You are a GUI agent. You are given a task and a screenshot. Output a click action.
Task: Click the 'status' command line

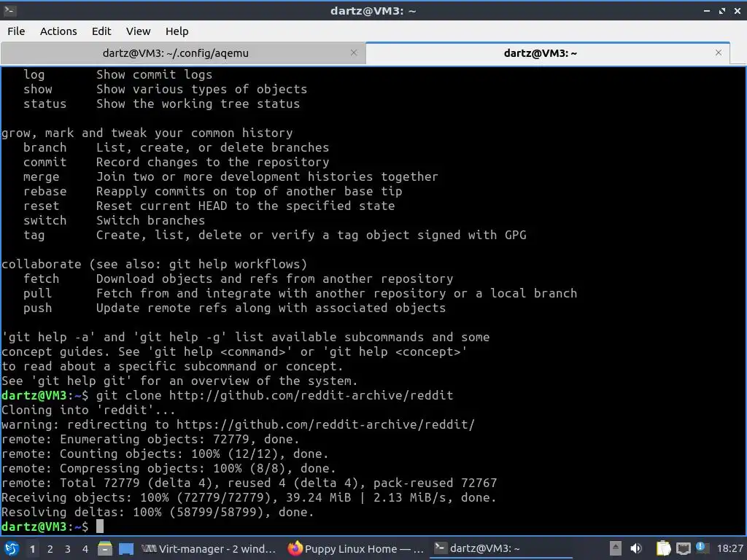(x=161, y=104)
